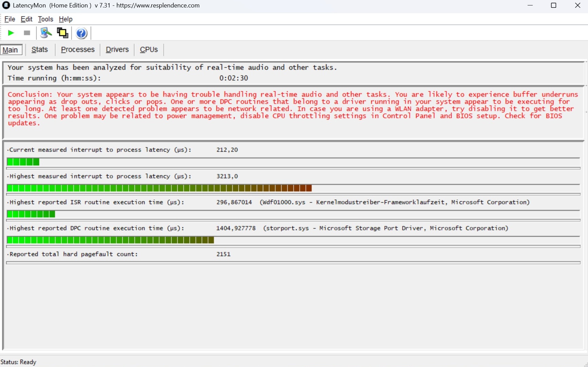Switch to the CPUs tab
This screenshot has height=367, width=588.
point(149,50)
